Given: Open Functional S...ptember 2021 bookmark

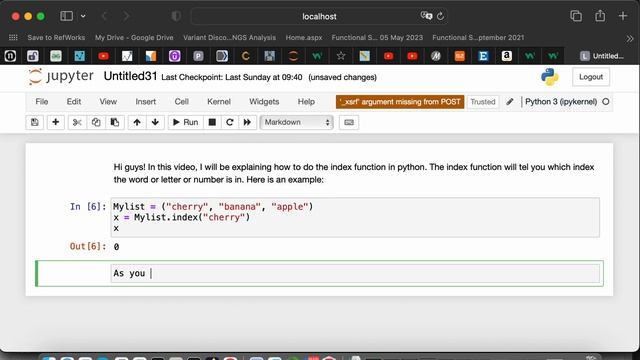Looking at the screenshot, I should point(478,38).
